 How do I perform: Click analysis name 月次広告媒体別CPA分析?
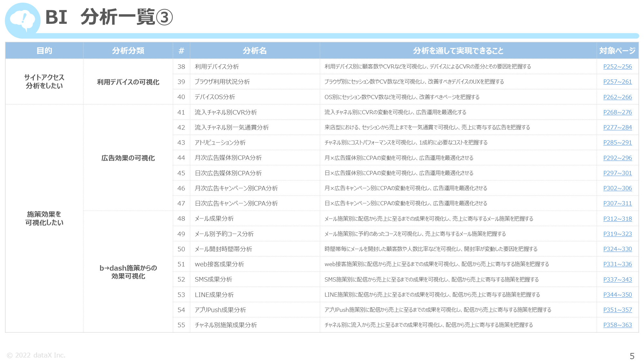click(228, 158)
